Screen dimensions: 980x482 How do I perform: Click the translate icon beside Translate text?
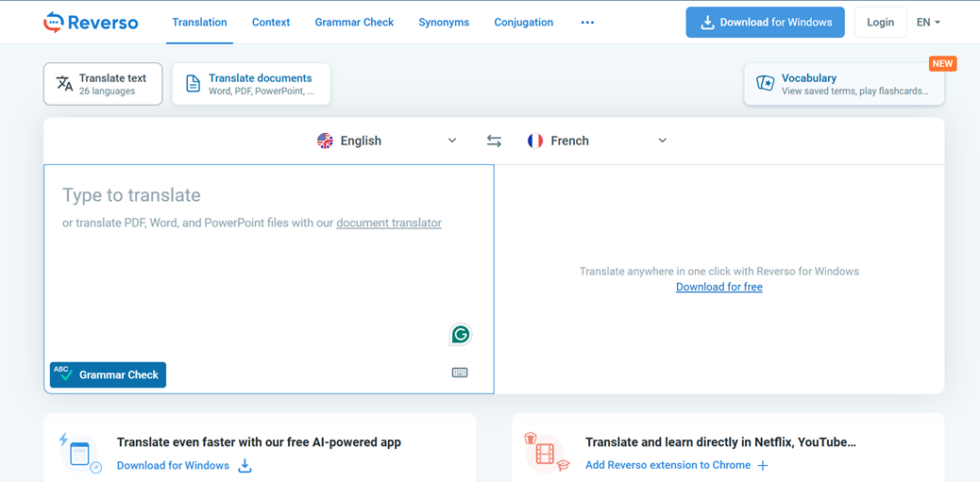click(x=65, y=84)
